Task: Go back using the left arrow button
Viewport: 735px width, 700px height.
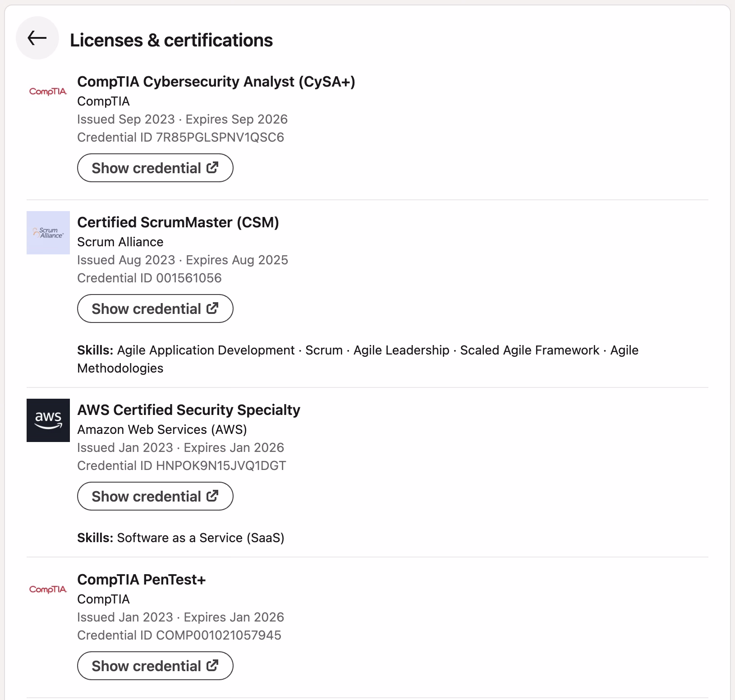Action: pos(37,38)
